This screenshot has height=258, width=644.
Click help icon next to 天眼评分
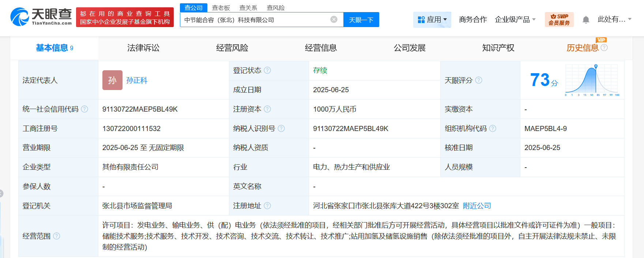479,80
